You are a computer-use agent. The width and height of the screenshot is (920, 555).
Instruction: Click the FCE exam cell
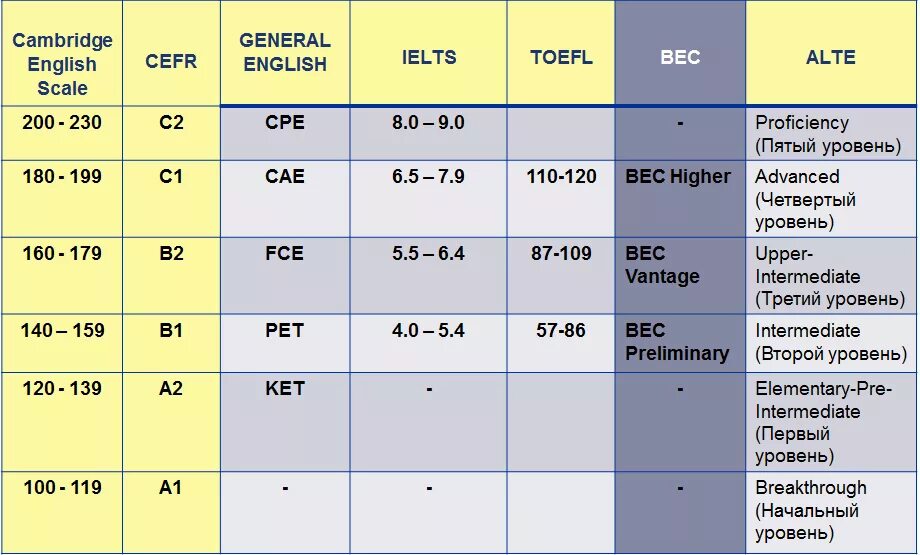[285, 254]
